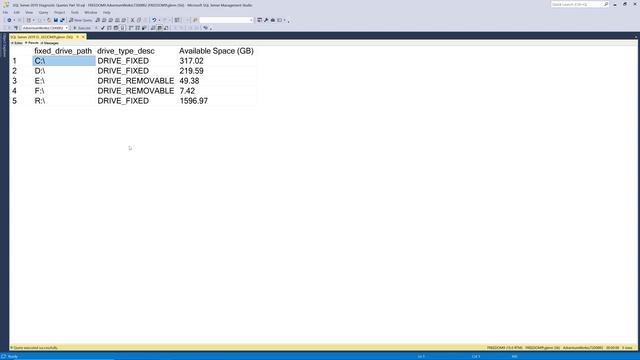Toggle Include Actual Execution Plan
The width and height of the screenshot is (640, 360).
point(131,28)
